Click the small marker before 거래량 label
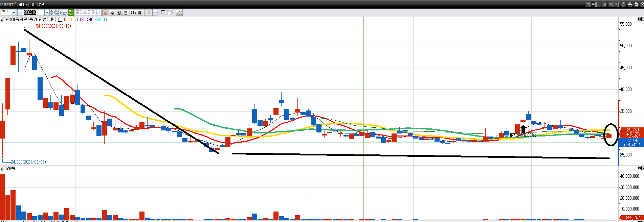 pos(1,168)
